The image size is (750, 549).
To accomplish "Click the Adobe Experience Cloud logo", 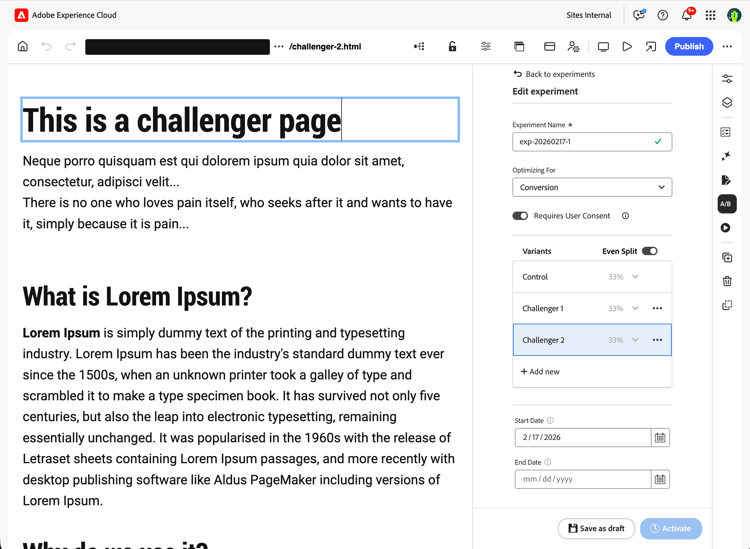I will point(21,15).
